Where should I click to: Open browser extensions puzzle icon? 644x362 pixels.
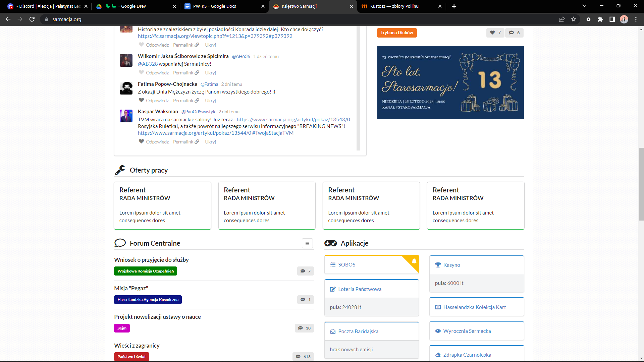600,19
